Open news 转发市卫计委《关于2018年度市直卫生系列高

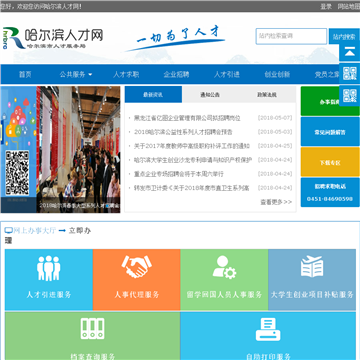tap(192, 188)
